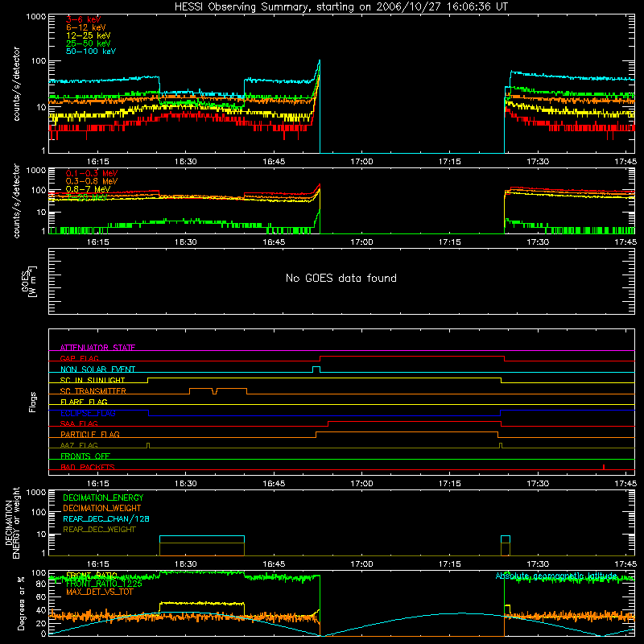Select the 12-25 keV legend label
The width and height of the screenshot is (644, 644).
[89, 35]
